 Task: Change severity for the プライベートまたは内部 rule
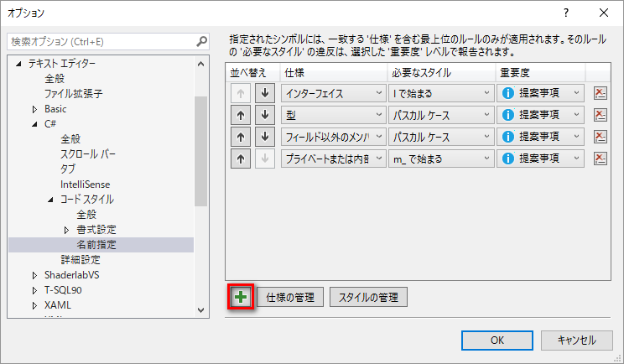click(x=540, y=159)
